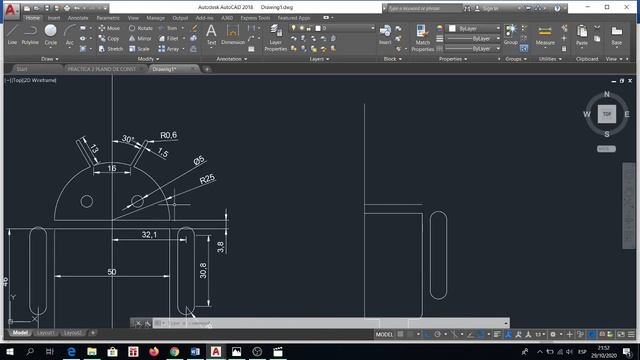Expand the Properties panel
640x360 pixels.
click(453, 59)
